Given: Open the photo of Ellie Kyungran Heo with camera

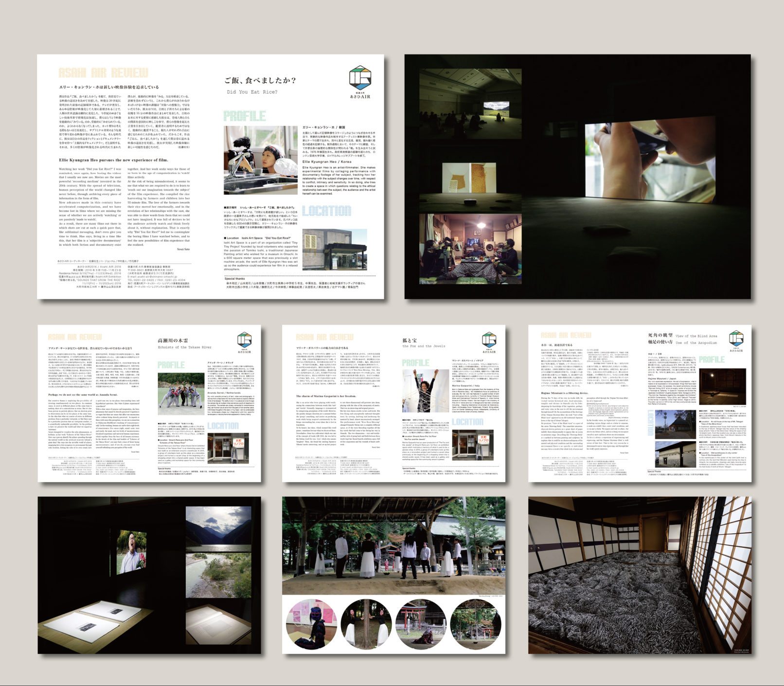Looking at the screenshot, I should tap(260, 160).
